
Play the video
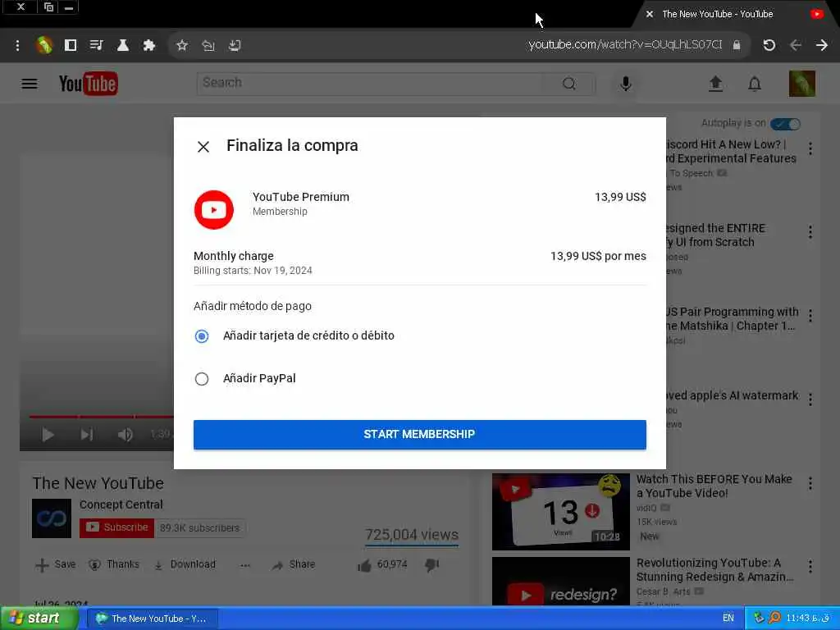tap(48, 435)
